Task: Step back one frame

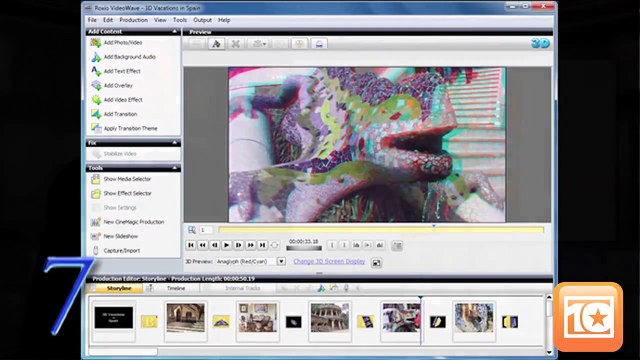Action: point(214,245)
